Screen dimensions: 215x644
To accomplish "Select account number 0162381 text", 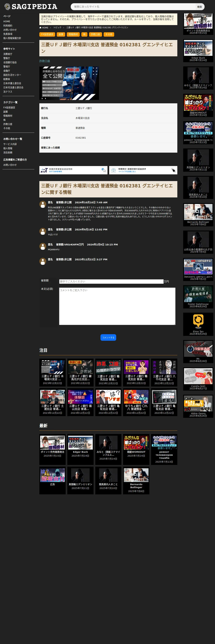I will pos(81,138).
